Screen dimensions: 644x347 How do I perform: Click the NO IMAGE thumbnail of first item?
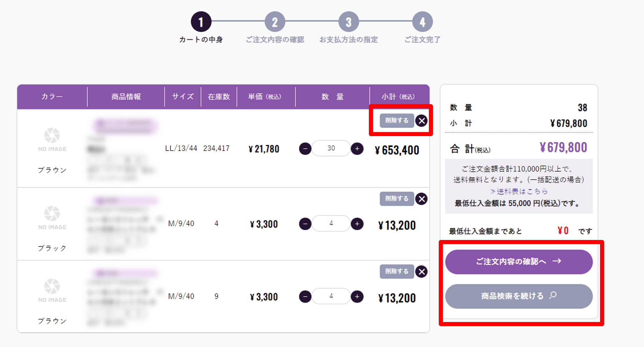coord(52,140)
